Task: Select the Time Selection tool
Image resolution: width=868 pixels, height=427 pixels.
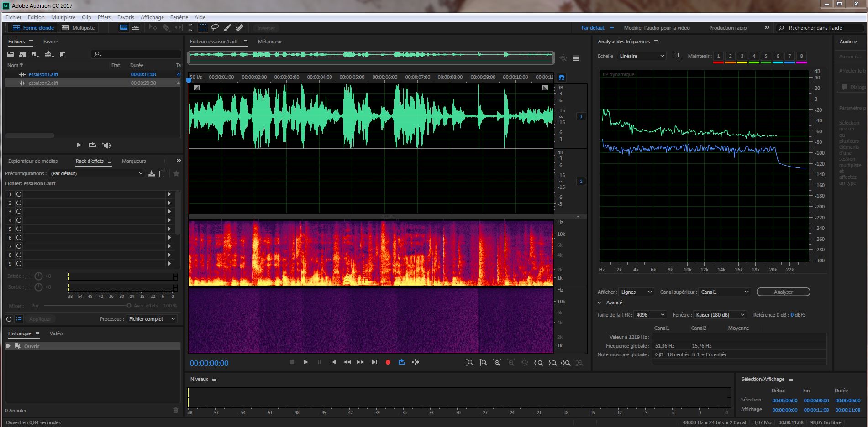Action: tap(190, 28)
